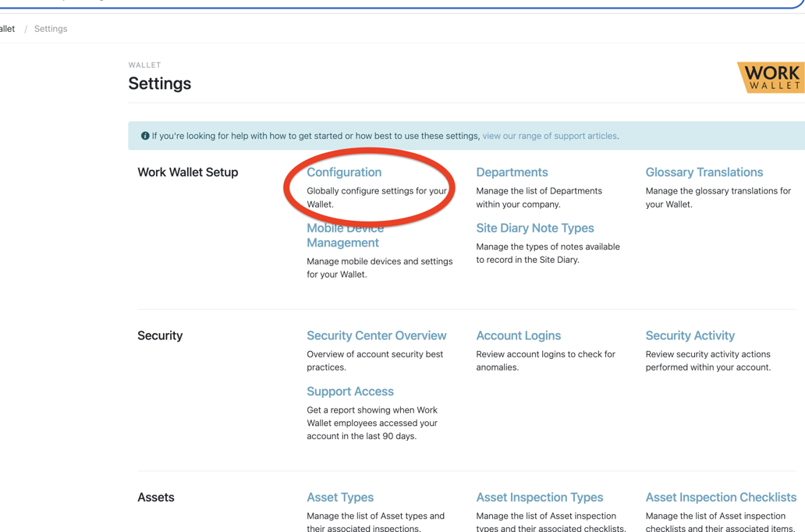The width and height of the screenshot is (805, 532).
Task: Click text 'Globally configure settings for your Wallet.'
Action: (377, 197)
